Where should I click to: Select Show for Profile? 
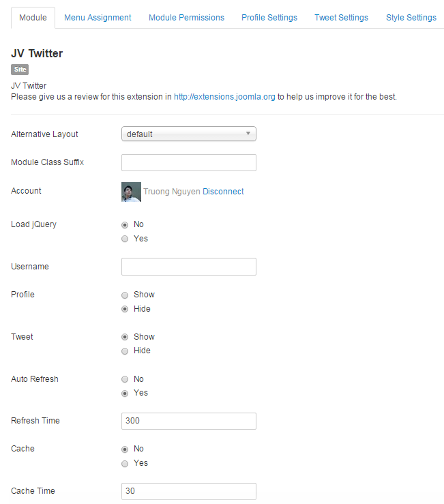[125, 295]
